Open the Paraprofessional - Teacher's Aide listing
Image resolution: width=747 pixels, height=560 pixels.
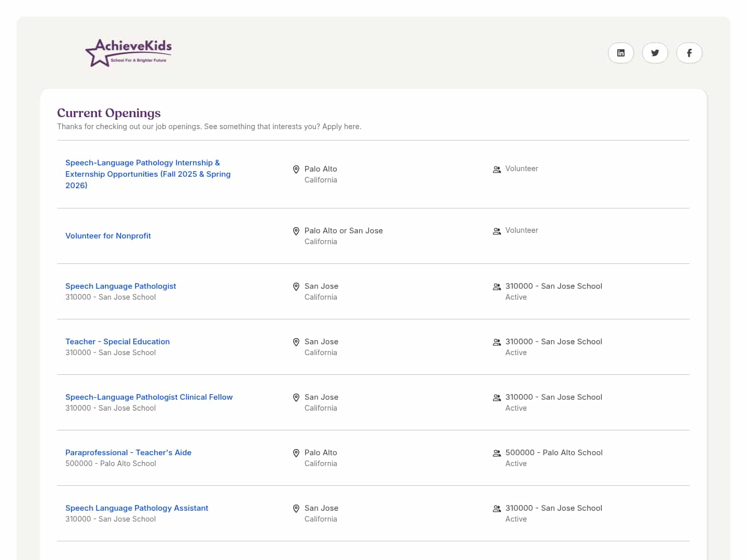[128, 452]
